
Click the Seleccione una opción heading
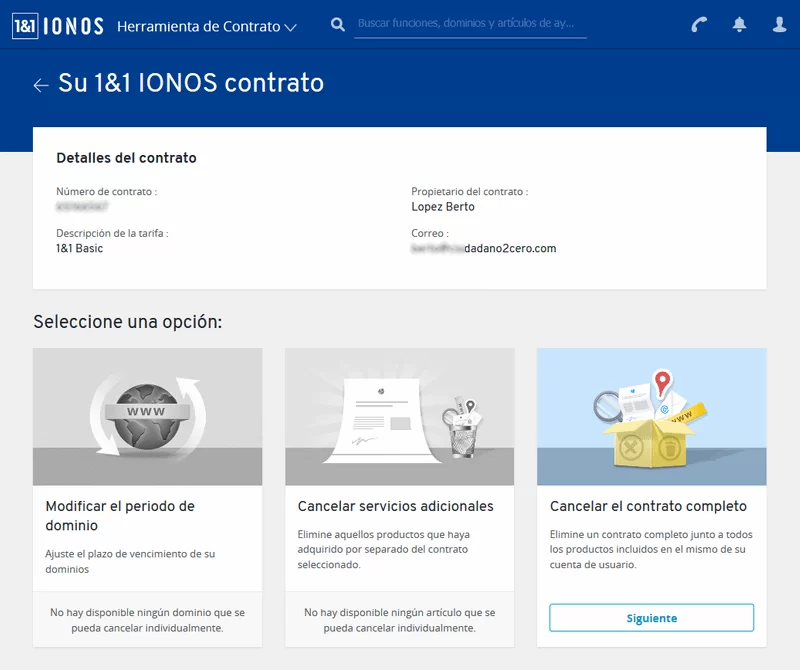128,322
